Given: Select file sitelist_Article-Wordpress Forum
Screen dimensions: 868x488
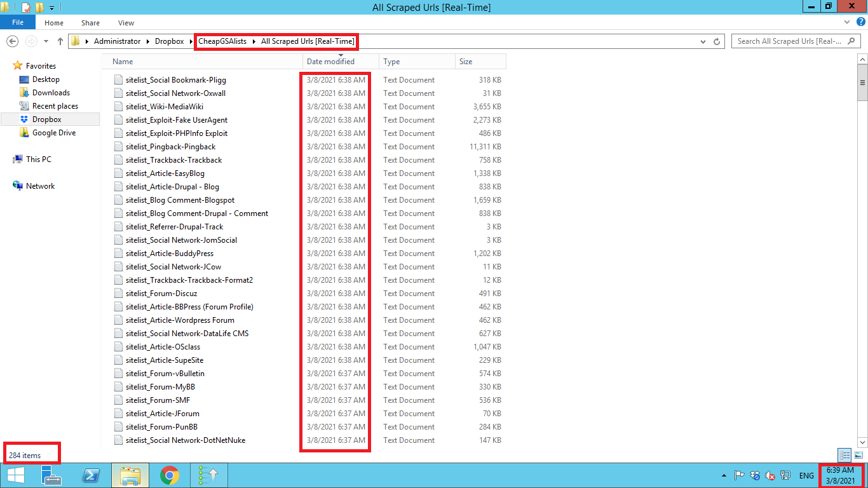Looking at the screenshot, I should [x=180, y=320].
